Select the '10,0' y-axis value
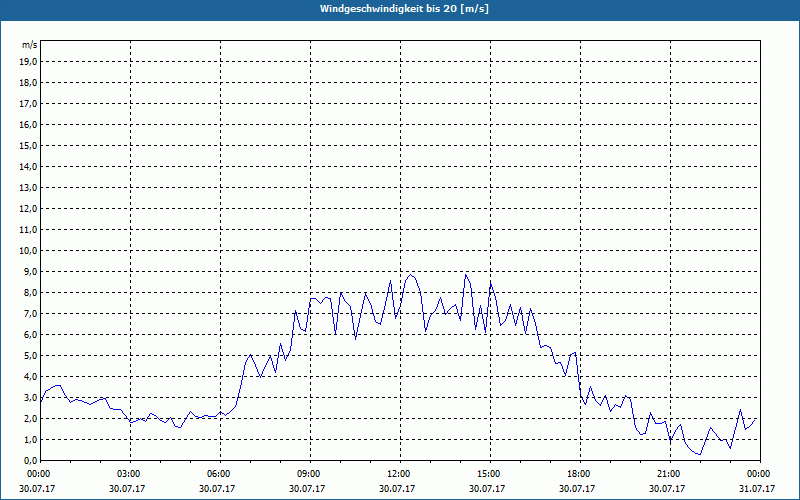Screen dimensions: 800x500 point(28,251)
